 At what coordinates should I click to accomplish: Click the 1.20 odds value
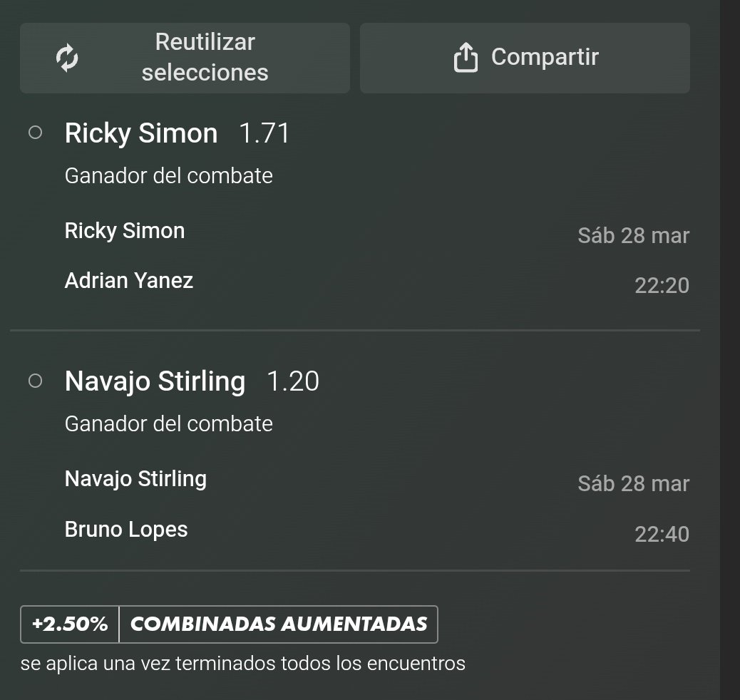(x=292, y=381)
